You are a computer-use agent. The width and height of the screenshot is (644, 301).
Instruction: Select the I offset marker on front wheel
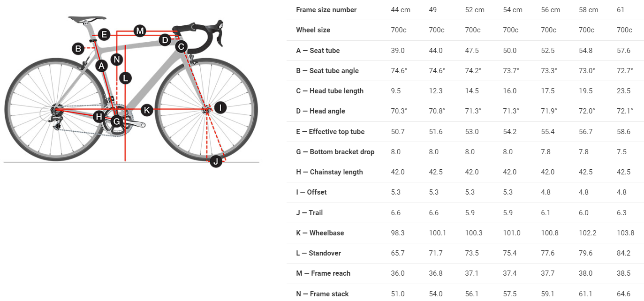(x=220, y=108)
